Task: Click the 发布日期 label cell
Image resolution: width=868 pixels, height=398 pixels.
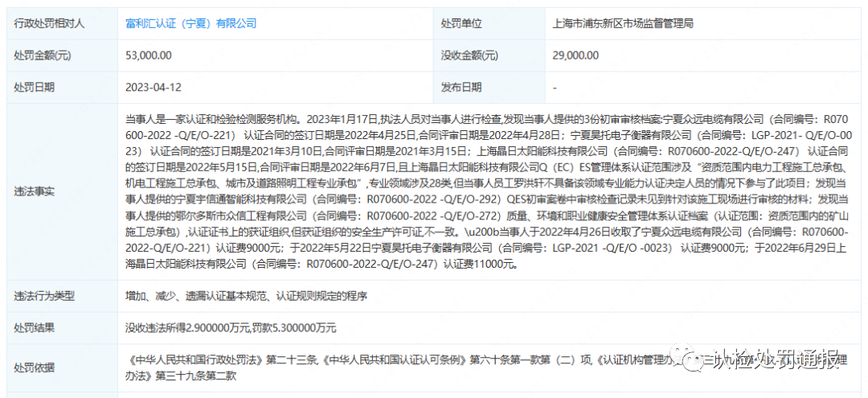Action: click(x=461, y=87)
